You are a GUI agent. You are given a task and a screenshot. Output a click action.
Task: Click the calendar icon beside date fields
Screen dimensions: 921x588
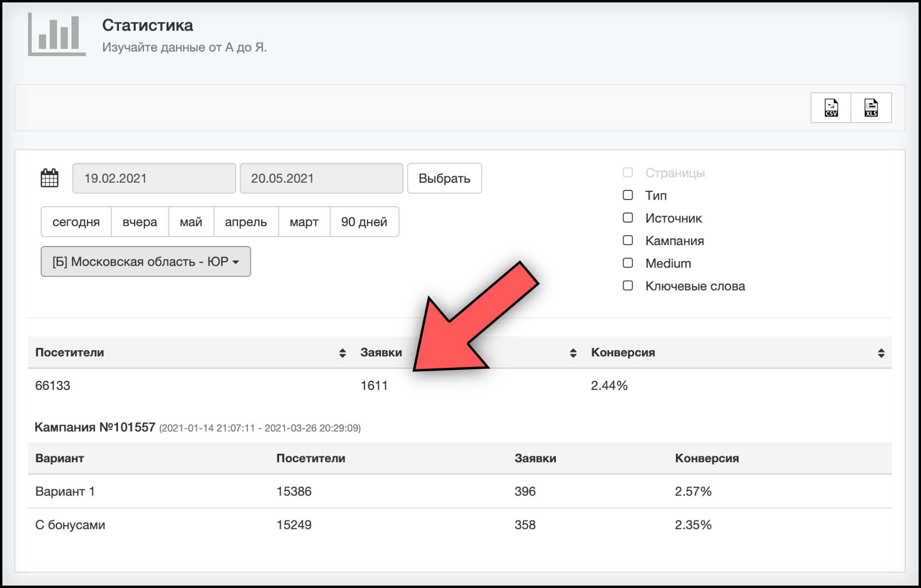tap(49, 178)
